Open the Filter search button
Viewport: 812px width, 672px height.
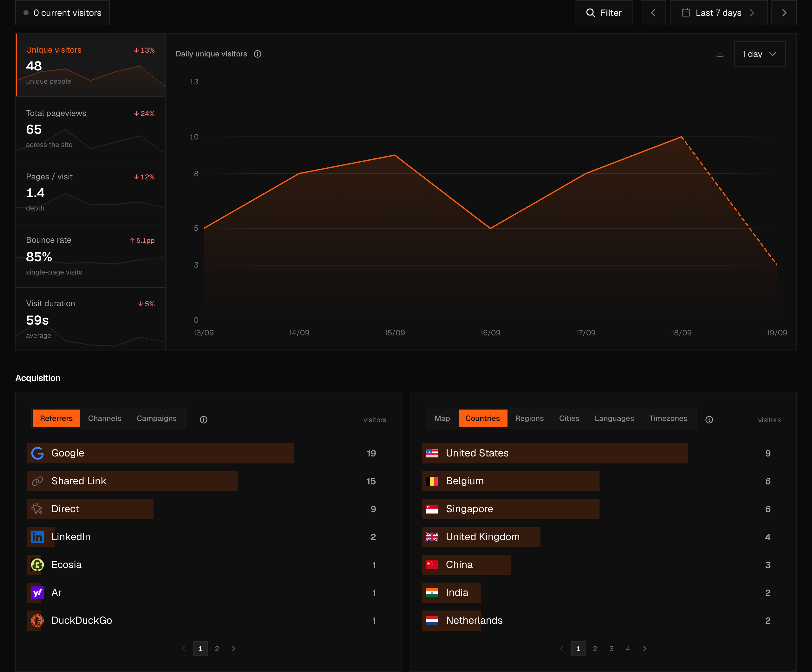[604, 13]
